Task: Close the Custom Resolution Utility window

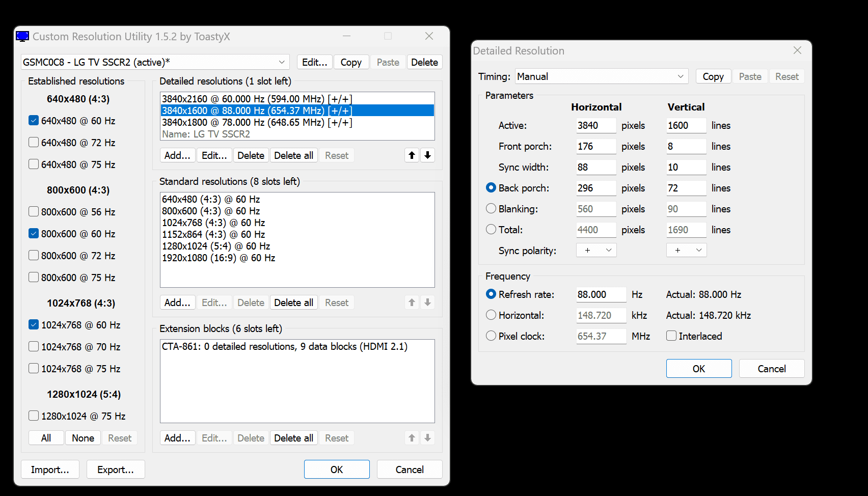Action: (429, 36)
